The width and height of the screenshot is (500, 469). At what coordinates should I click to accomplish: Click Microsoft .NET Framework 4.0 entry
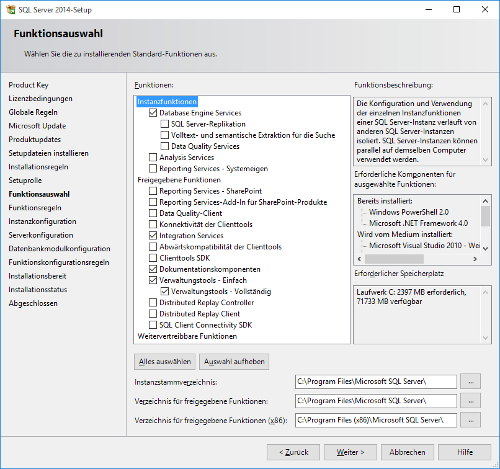coord(418,223)
